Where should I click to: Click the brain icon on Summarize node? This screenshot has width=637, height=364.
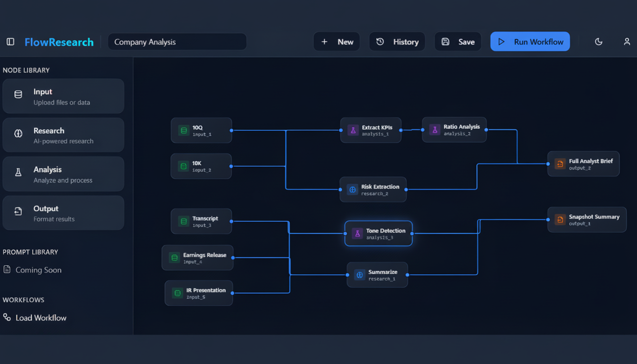359,275
